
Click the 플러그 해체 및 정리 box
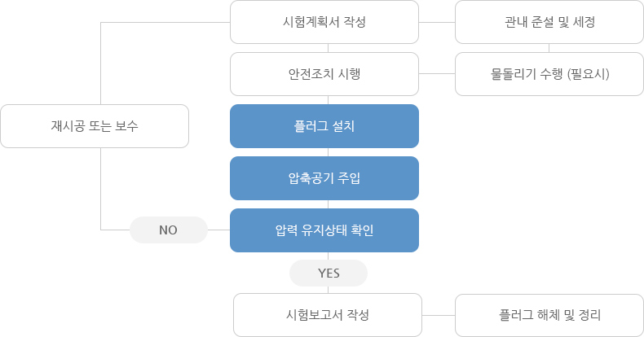coord(549,315)
